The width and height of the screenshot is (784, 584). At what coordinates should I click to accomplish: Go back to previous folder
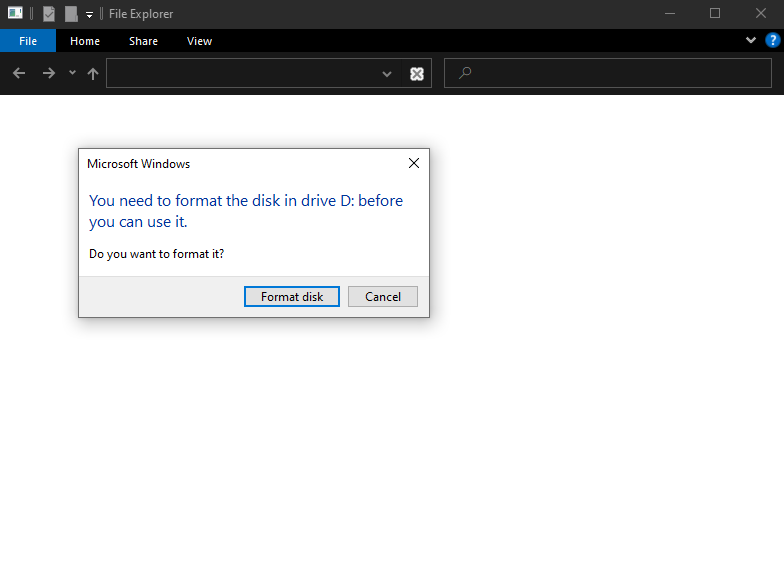tap(19, 74)
